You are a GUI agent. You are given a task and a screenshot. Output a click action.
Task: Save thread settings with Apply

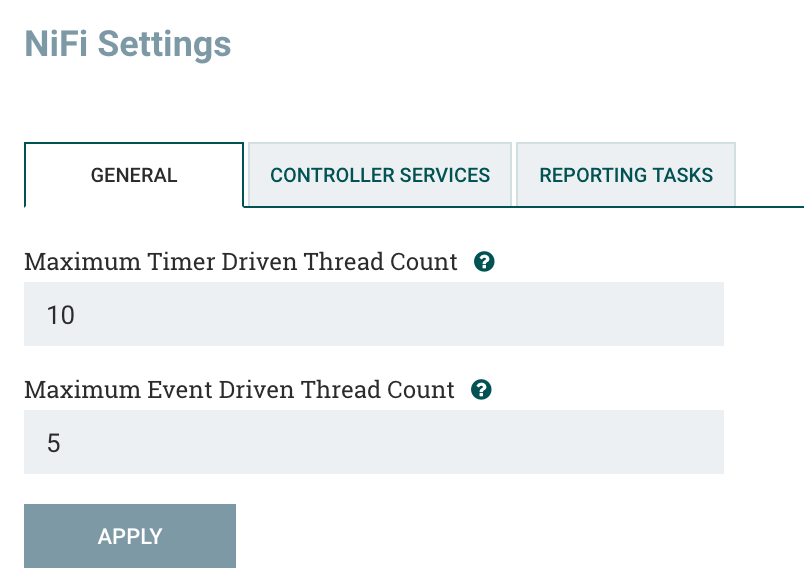click(130, 536)
